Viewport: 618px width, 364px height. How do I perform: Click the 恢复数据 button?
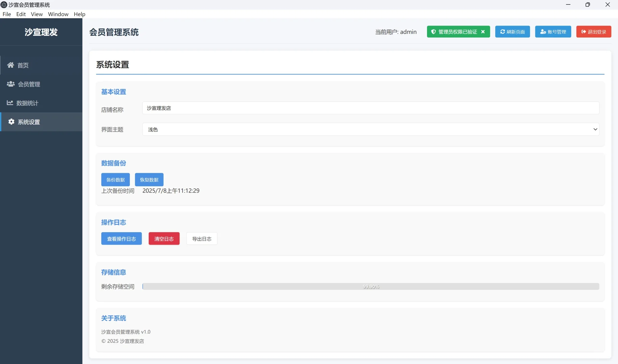tap(149, 180)
